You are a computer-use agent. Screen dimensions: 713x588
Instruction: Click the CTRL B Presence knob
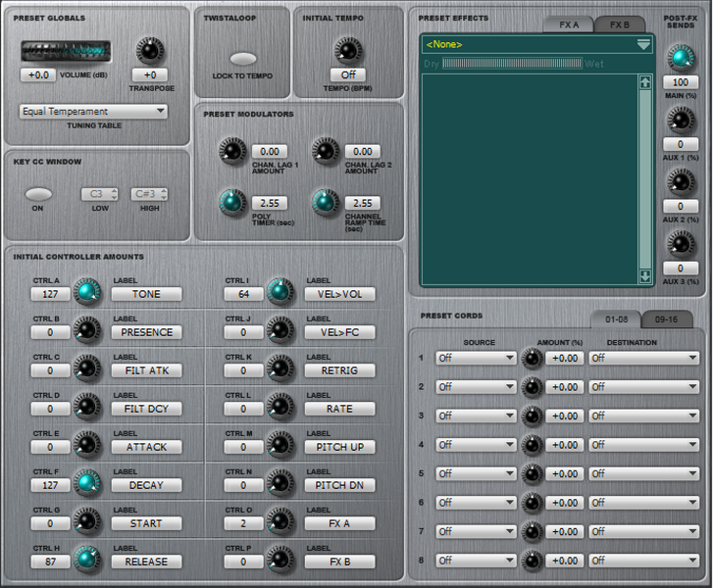point(87,330)
